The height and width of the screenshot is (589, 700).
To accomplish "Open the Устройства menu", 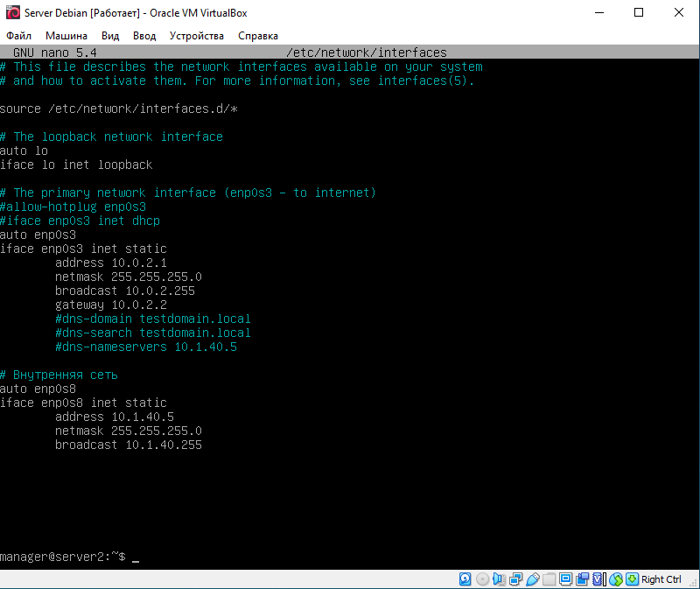I will 197,36.
